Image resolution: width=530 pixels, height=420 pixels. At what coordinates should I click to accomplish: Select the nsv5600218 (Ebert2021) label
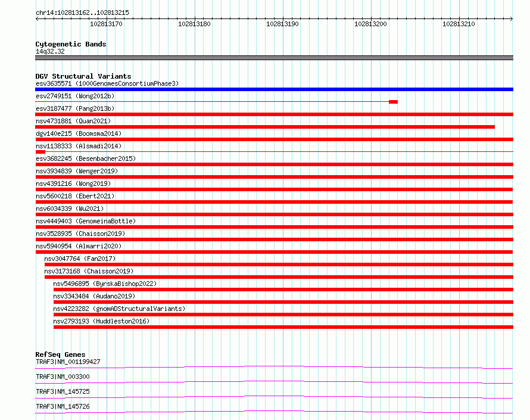[75, 196]
